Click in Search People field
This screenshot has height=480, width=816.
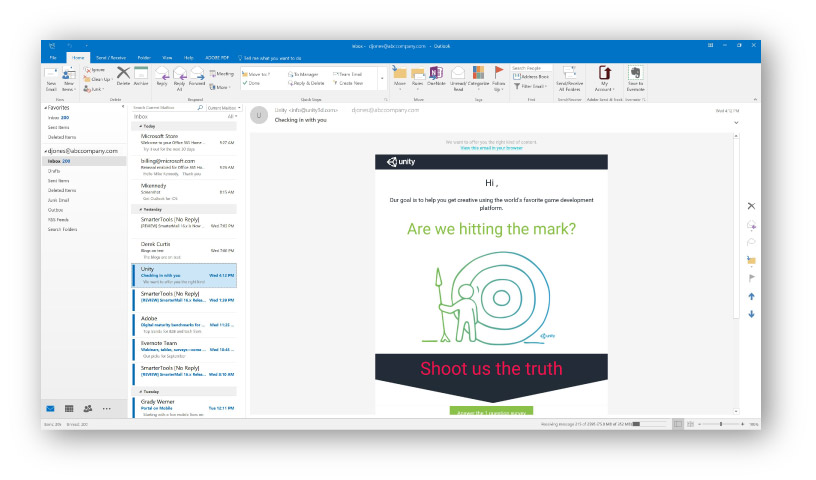(x=531, y=68)
